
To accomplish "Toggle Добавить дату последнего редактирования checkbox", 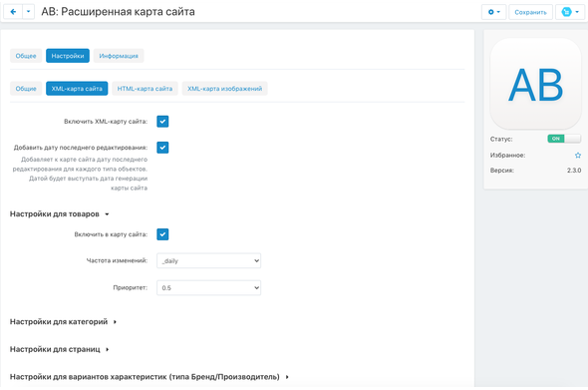I will click(x=162, y=148).
